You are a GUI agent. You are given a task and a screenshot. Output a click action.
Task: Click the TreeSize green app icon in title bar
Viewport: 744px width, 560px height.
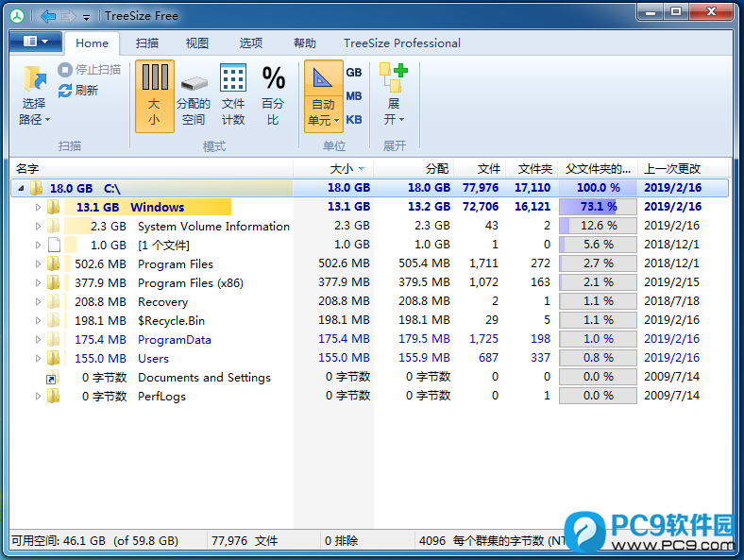(17, 16)
